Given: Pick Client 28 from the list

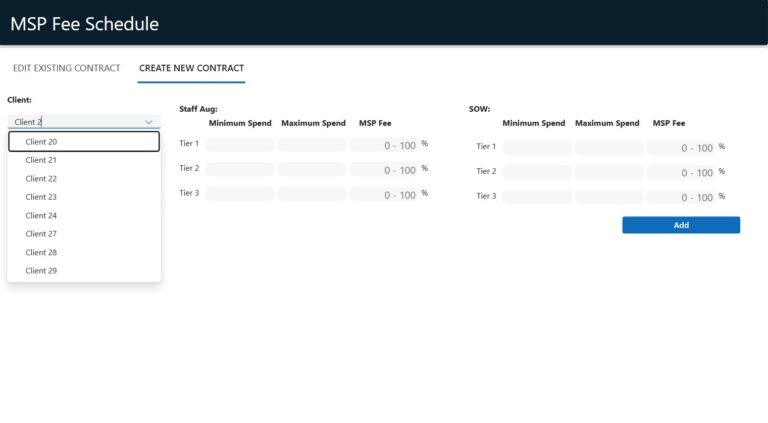Looking at the screenshot, I should click(84, 253).
